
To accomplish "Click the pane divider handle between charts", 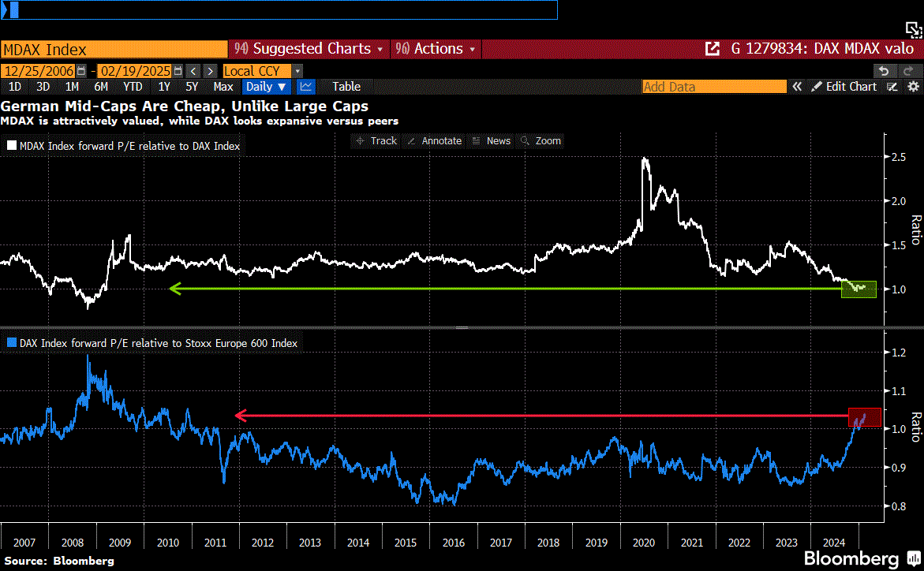I will pyautogui.click(x=462, y=327).
